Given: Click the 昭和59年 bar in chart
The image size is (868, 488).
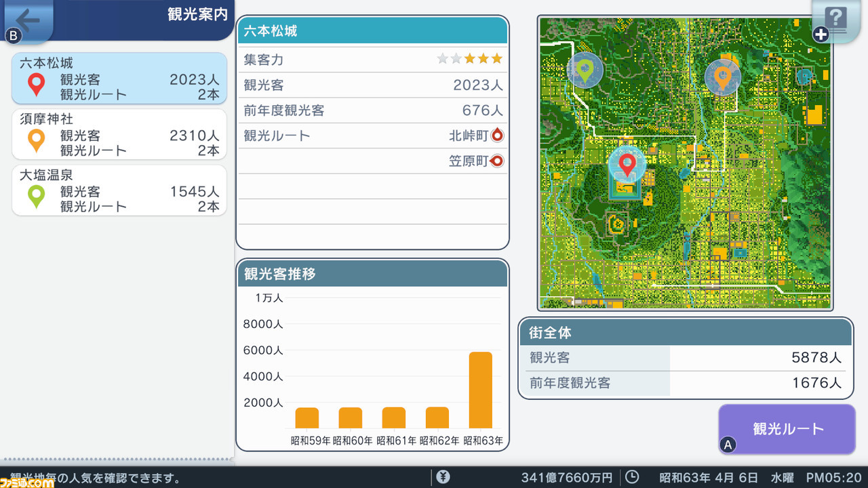Looking at the screenshot, I should 307,418.
